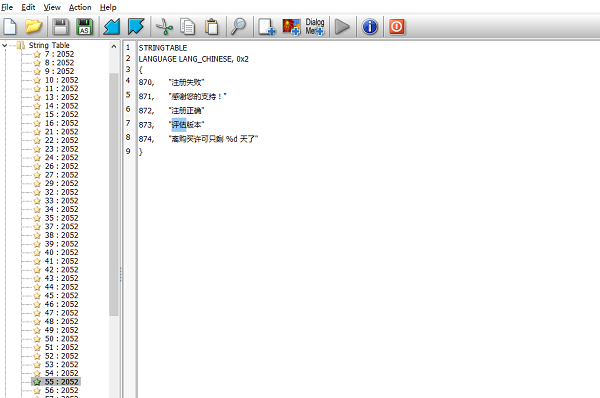Open the View menu
The width and height of the screenshot is (600, 398).
click(x=52, y=7)
